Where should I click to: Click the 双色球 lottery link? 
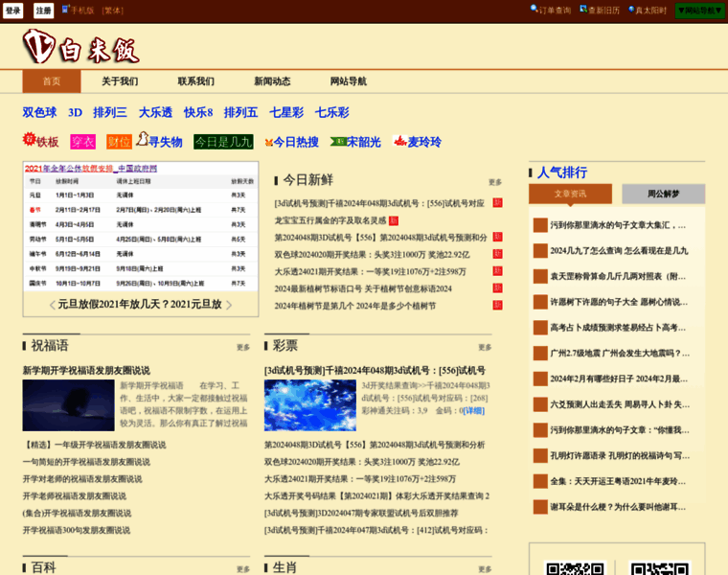pyautogui.click(x=39, y=112)
